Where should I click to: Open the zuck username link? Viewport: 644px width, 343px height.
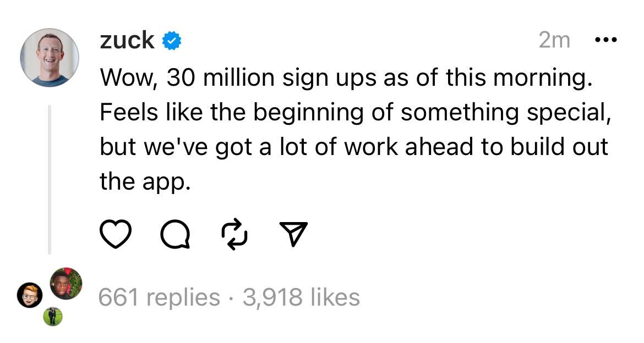pos(127,40)
